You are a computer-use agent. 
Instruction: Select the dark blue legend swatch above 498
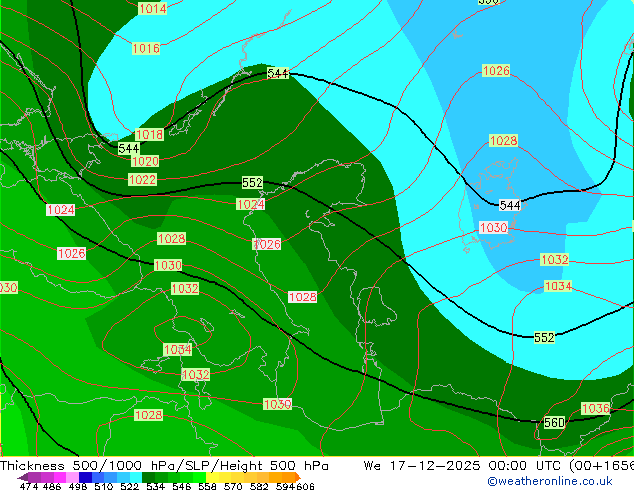(x=84, y=477)
